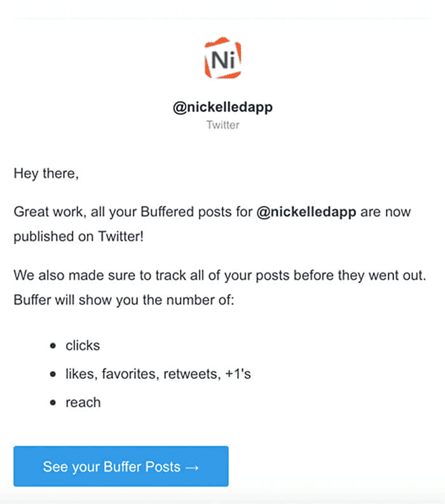Click the Hey there greeting text
Viewport: 445px width, 504px height.
coord(46,174)
